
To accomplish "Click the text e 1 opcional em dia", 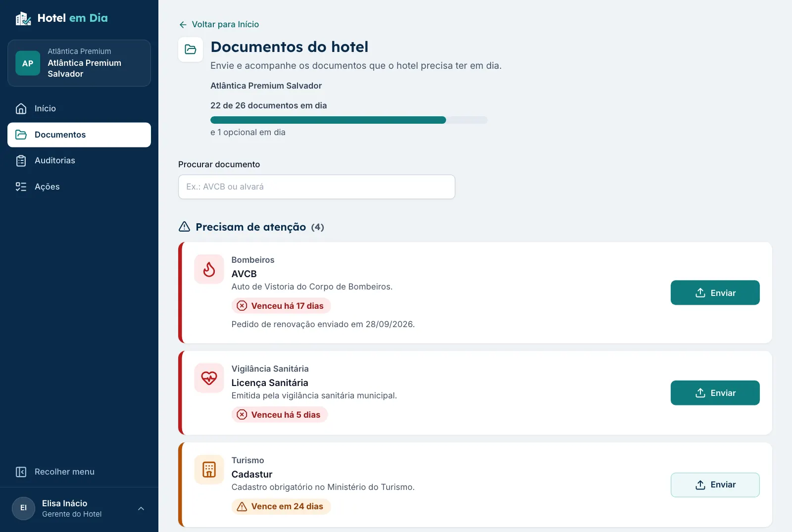I will point(248,132).
